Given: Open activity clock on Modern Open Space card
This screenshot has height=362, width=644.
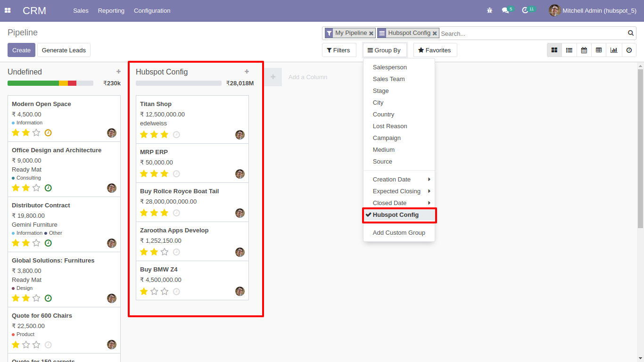Looking at the screenshot, I should point(48,133).
